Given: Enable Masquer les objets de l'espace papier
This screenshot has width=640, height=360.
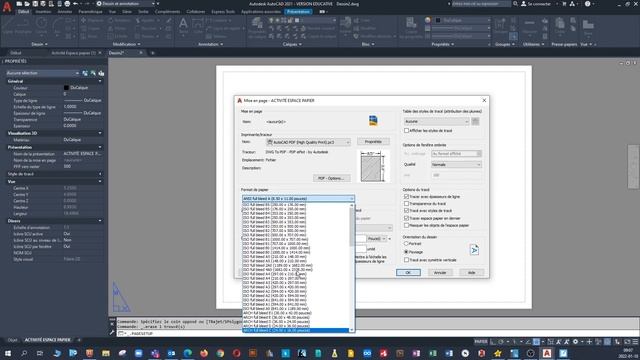Looking at the screenshot, I should point(407,225).
